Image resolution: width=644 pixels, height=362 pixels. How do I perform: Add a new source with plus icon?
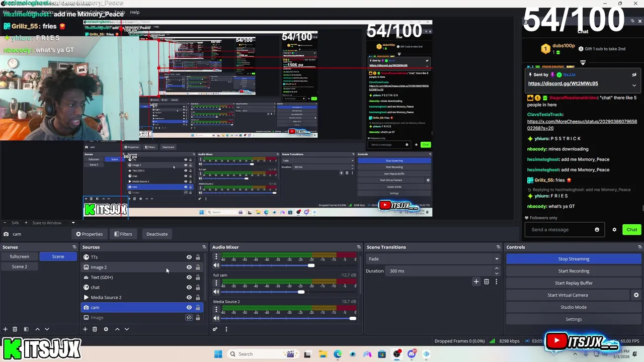pos(85,329)
